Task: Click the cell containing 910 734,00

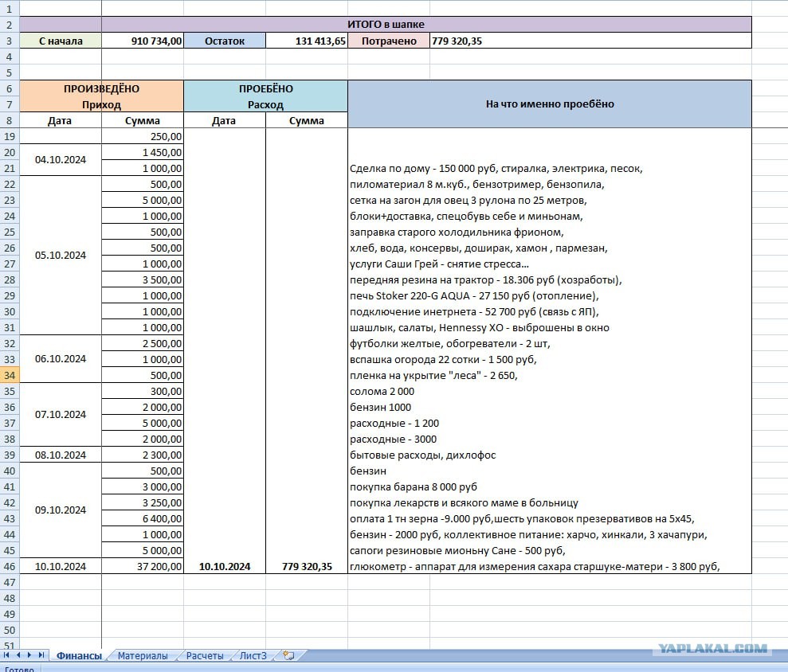Action: pos(142,41)
